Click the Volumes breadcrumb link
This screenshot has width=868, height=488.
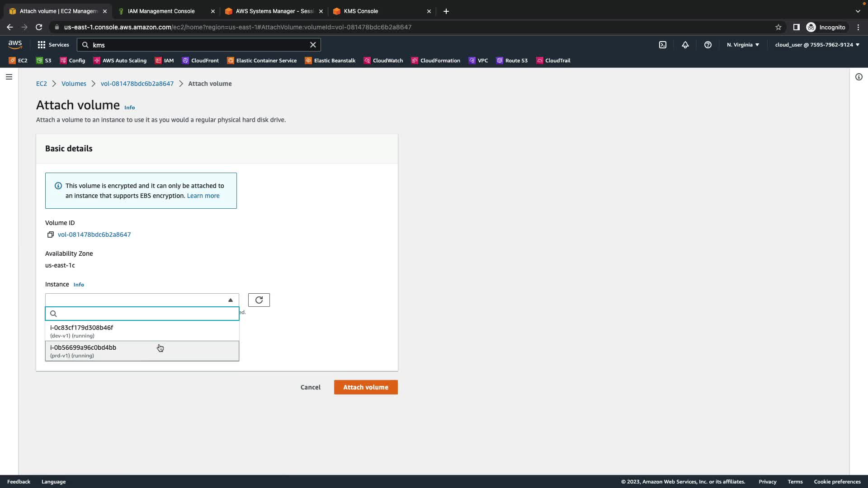click(x=74, y=84)
